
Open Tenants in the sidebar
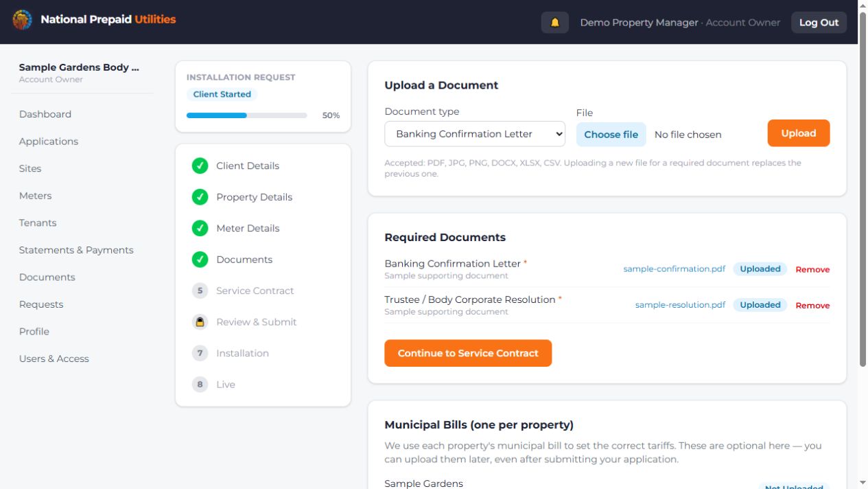pyautogui.click(x=38, y=223)
